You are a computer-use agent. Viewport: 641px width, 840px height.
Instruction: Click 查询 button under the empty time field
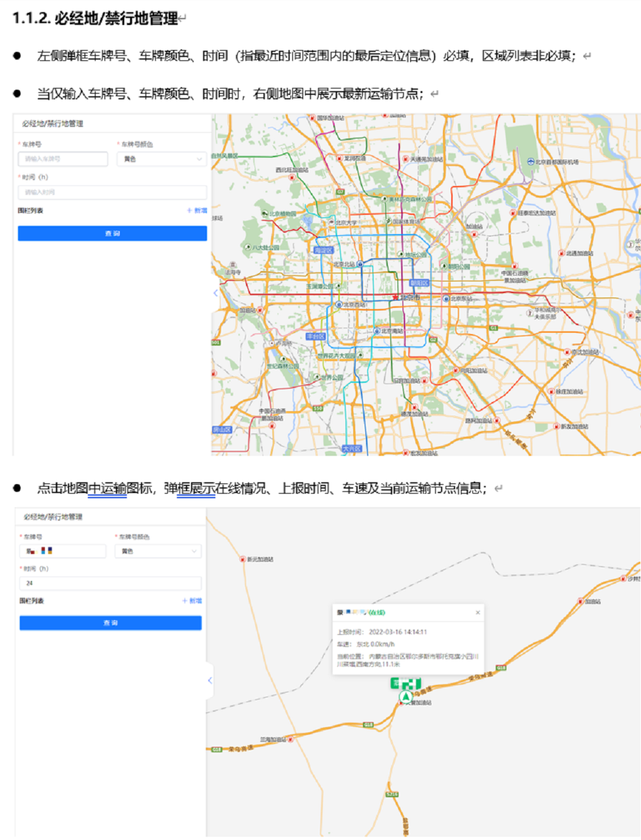(x=112, y=233)
